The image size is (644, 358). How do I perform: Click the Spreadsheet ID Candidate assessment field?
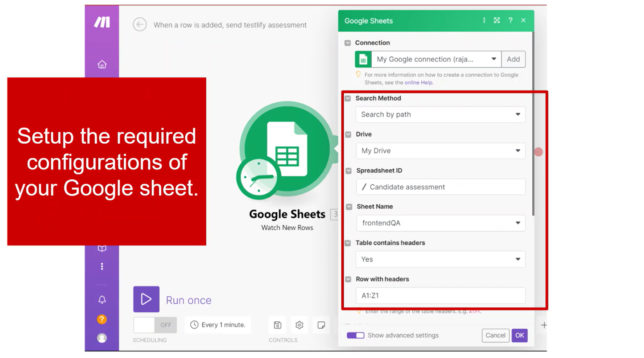point(441,187)
